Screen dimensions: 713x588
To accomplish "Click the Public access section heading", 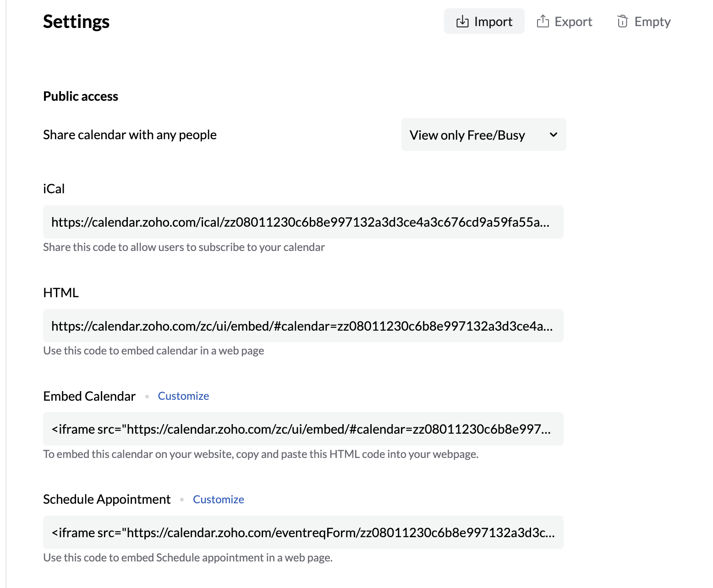I will pos(81,96).
